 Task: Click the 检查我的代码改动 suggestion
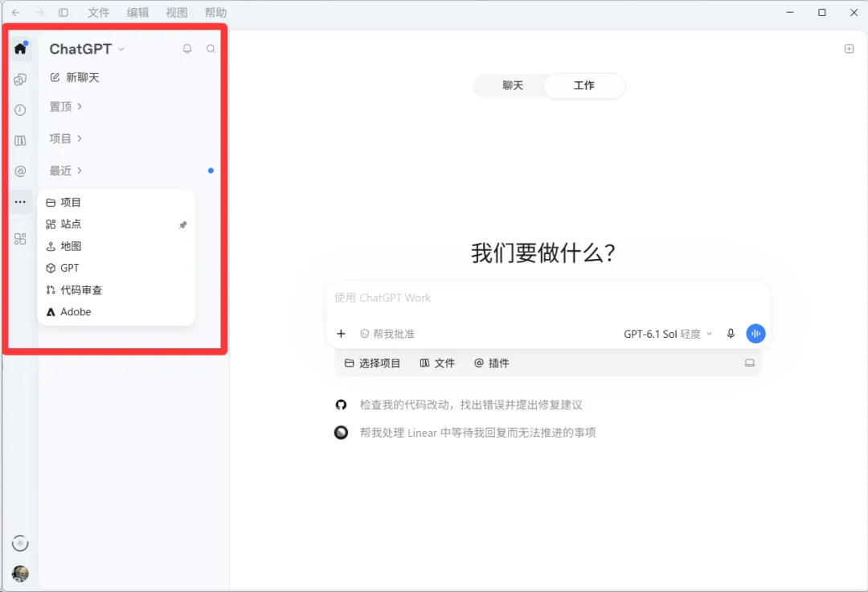click(x=471, y=405)
